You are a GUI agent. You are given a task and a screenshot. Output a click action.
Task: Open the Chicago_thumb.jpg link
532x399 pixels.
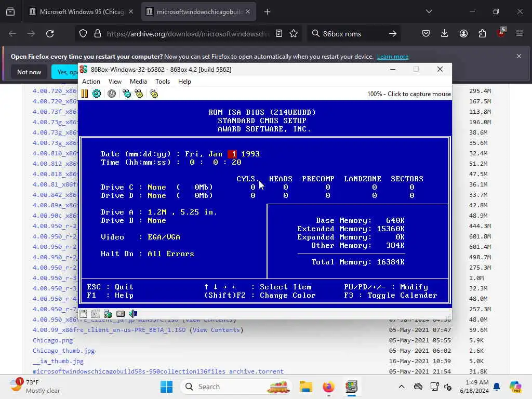tap(64, 351)
